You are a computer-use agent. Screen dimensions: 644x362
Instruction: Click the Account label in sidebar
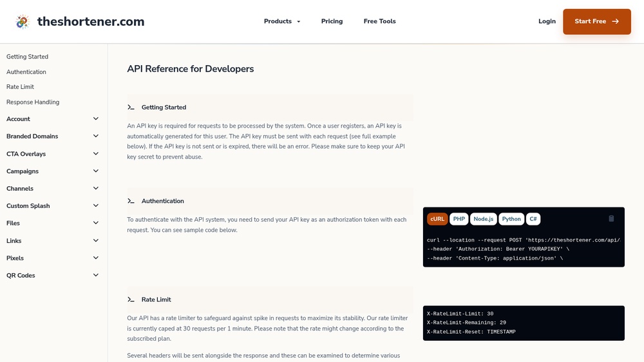pyautogui.click(x=18, y=119)
